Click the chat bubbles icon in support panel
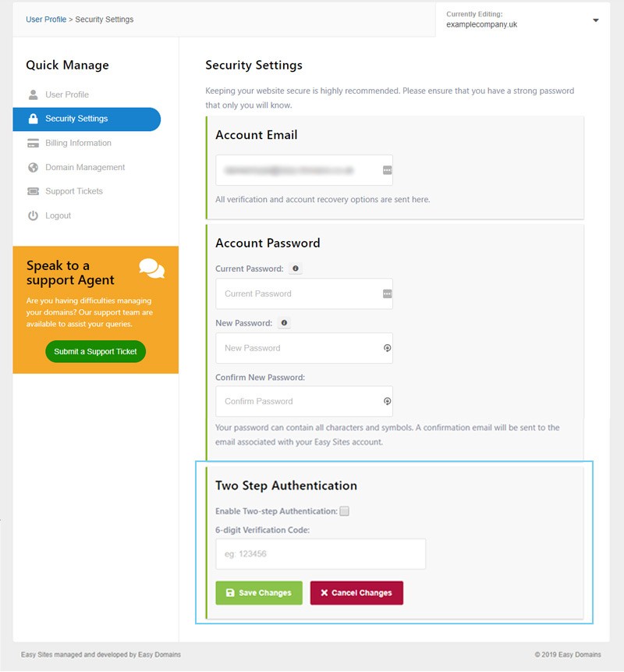The image size is (624, 672). coord(151,268)
